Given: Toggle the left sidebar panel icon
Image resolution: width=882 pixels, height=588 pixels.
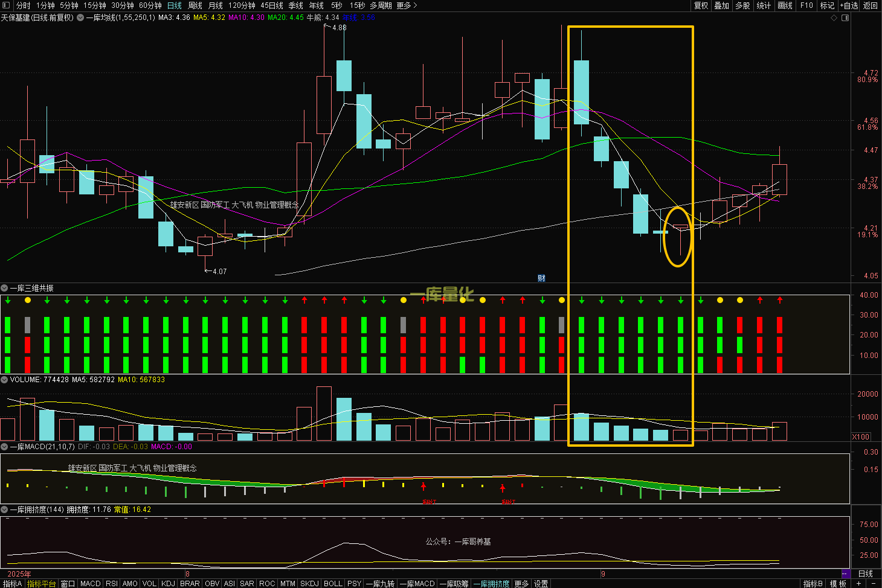Looking at the screenshot, I should point(6,5).
